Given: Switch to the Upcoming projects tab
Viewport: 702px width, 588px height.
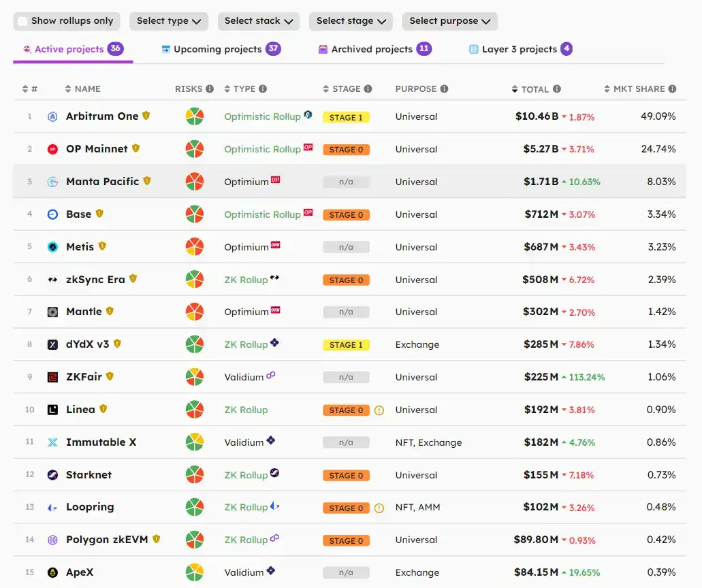Looking at the screenshot, I should pyautogui.click(x=217, y=49).
